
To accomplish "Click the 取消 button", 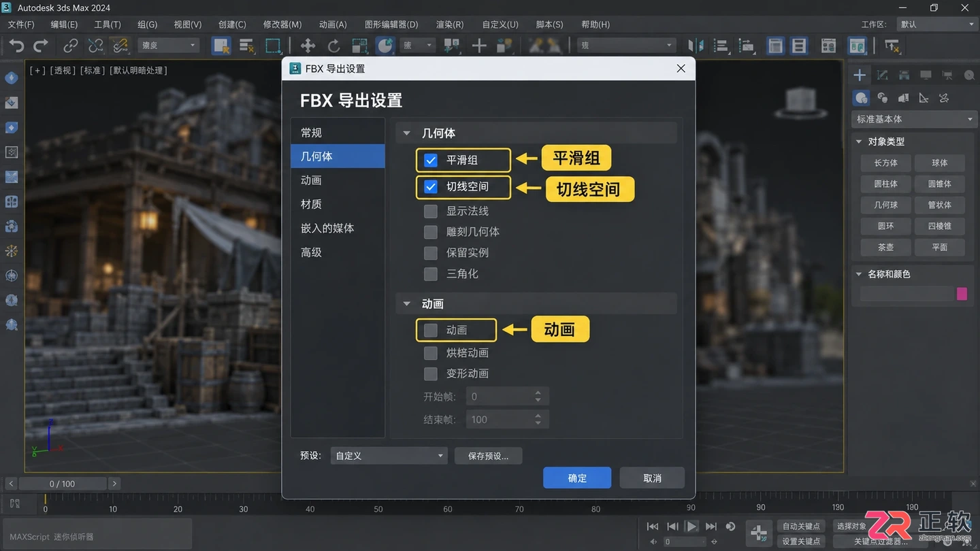I will point(652,478).
